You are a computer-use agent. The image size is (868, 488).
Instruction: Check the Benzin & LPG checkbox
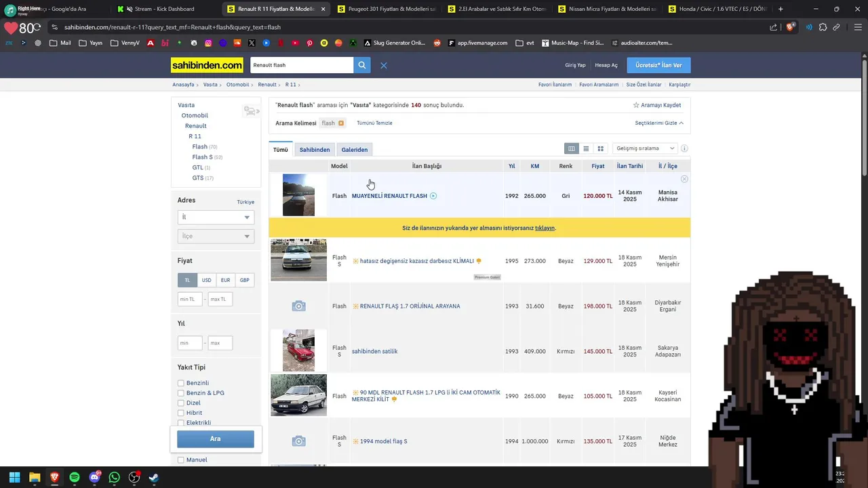pyautogui.click(x=181, y=393)
